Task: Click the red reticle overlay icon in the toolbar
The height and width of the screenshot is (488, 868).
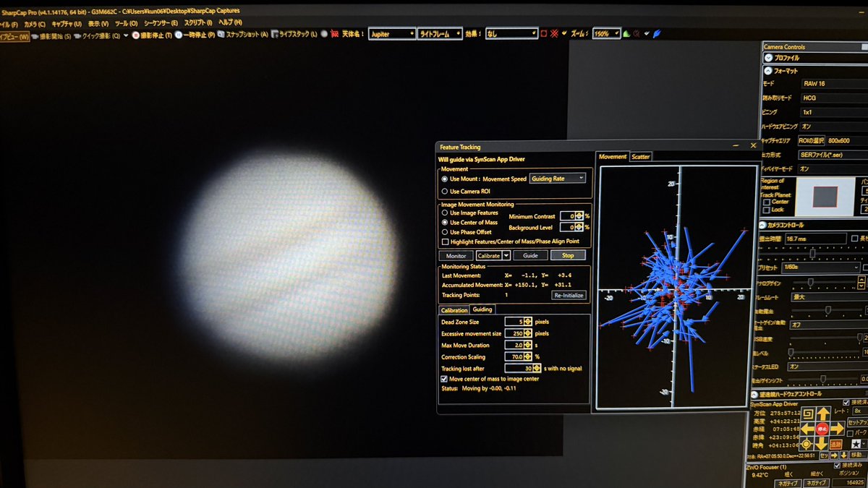Action: point(555,34)
